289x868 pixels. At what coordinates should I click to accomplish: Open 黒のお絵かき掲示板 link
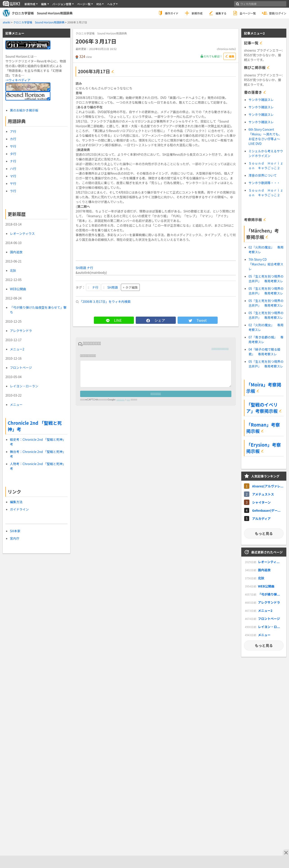coord(24,110)
